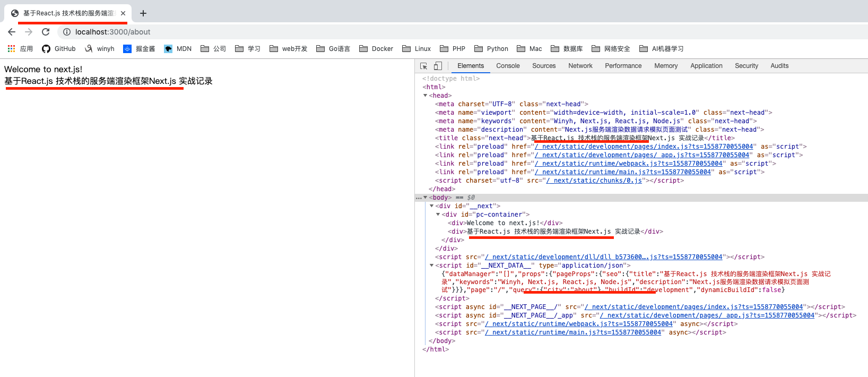Switch to the Console tab

[x=508, y=66]
